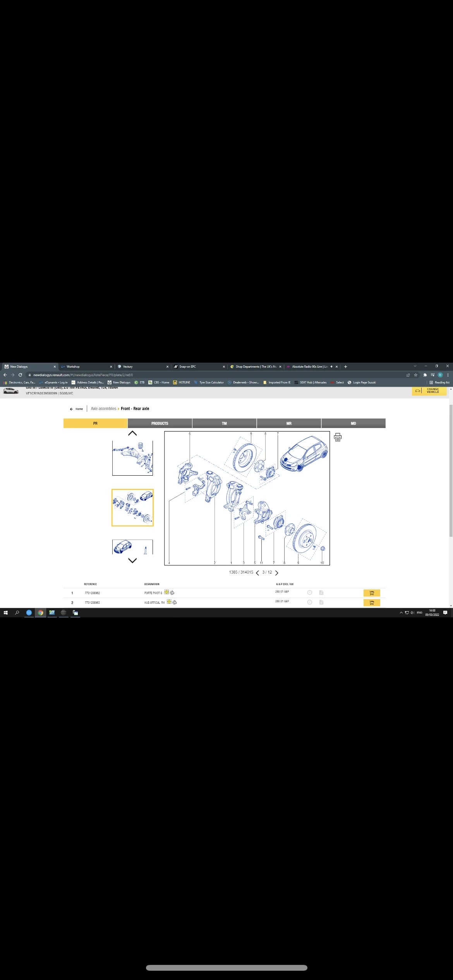
Task: Click the parts icon after PORTE PIVOT G
Action: 172,593
